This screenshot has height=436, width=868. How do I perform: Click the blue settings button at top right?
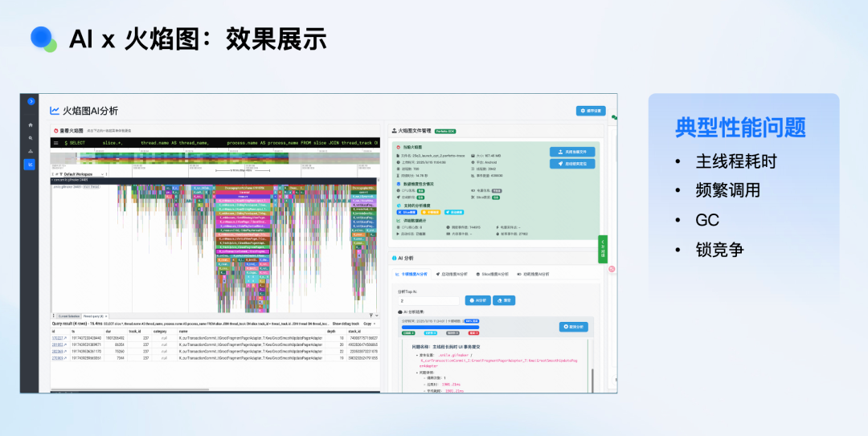pos(591,111)
